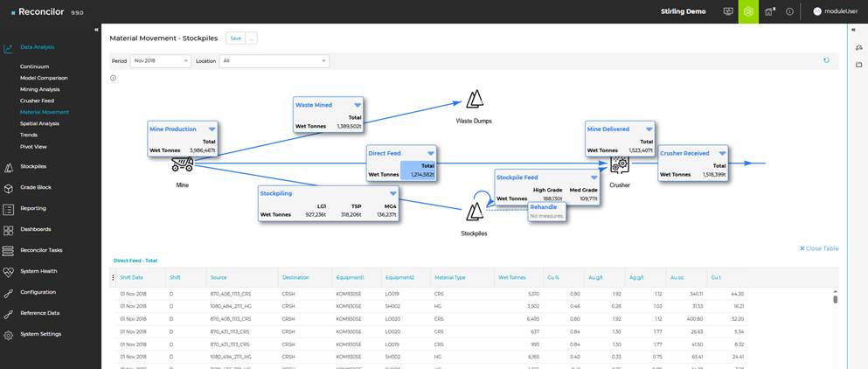Open System Health heart icon in sidebar
This screenshot has height=369, width=868.
[9, 271]
